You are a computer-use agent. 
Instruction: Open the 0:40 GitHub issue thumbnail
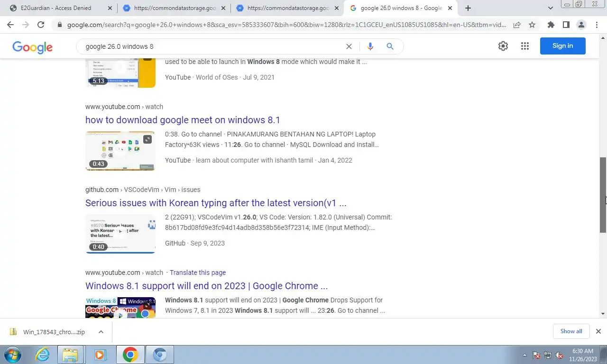tap(120, 234)
